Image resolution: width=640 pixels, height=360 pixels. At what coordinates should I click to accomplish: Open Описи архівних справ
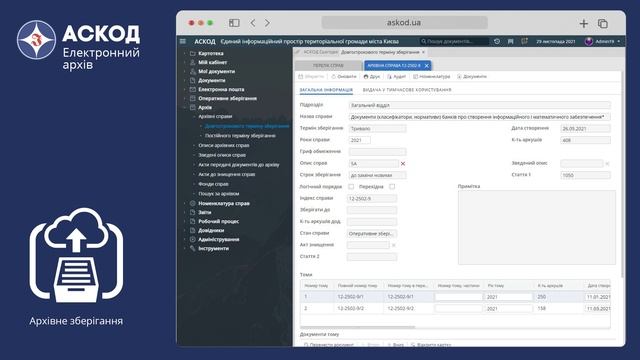pos(224,145)
